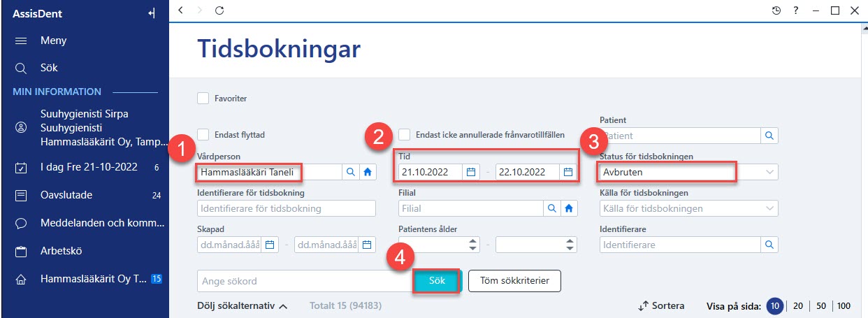868x318 pixels.
Task: Open Källa för tidsbokningen dropdown
Action: (x=689, y=208)
